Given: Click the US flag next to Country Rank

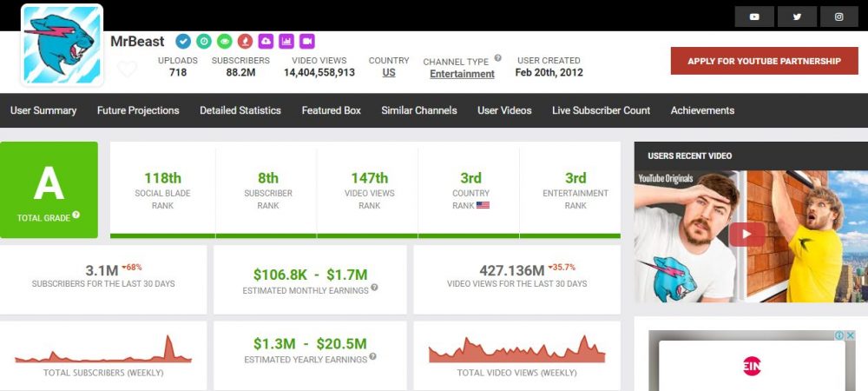Looking at the screenshot, I should (x=483, y=205).
